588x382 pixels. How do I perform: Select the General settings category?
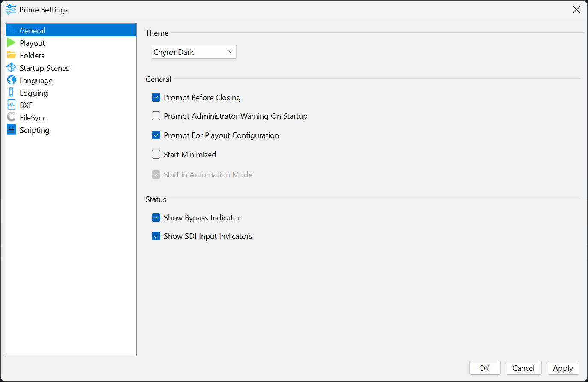tap(33, 30)
